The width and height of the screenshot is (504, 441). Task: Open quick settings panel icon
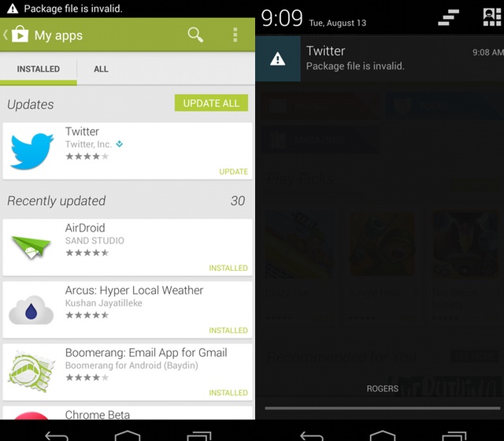point(491,17)
